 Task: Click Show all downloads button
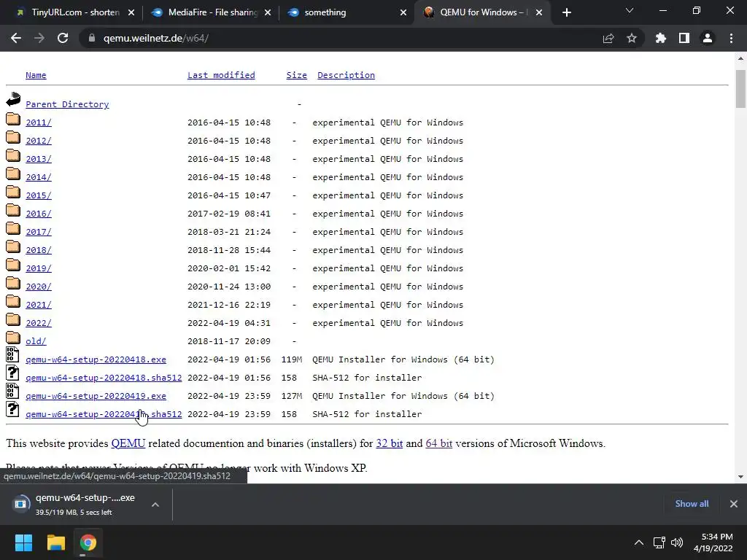click(x=692, y=504)
